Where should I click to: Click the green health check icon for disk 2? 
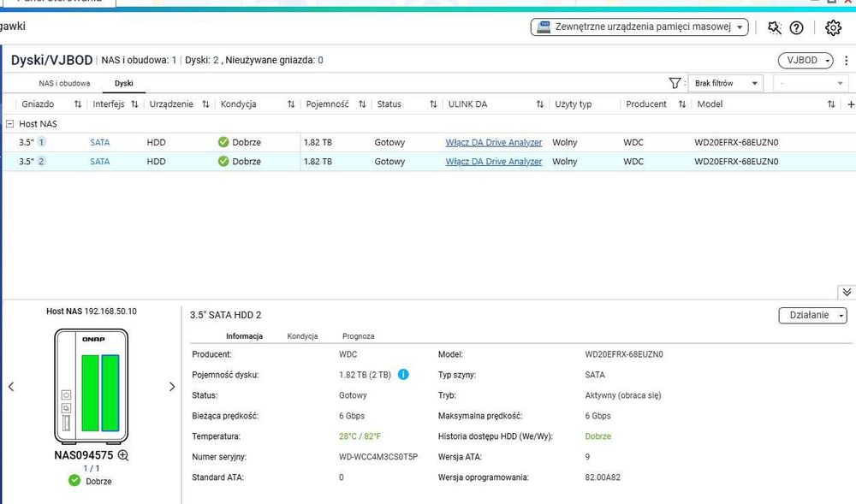[x=223, y=162]
